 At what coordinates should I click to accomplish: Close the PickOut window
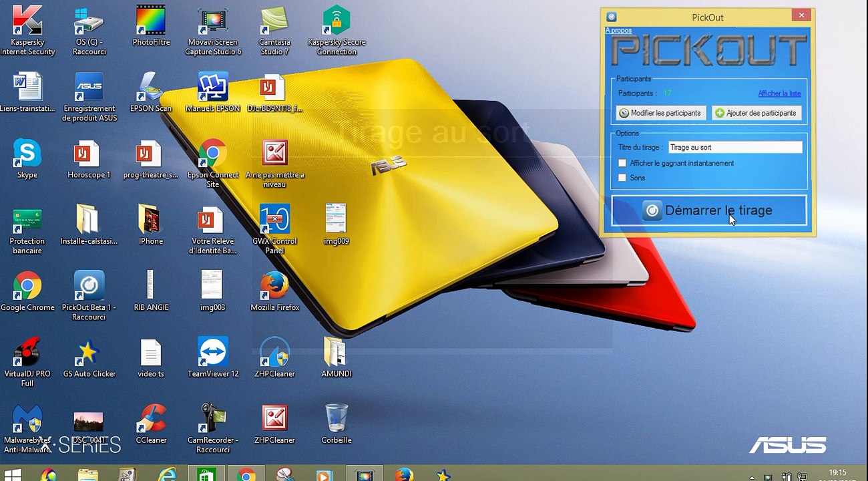pyautogui.click(x=801, y=15)
